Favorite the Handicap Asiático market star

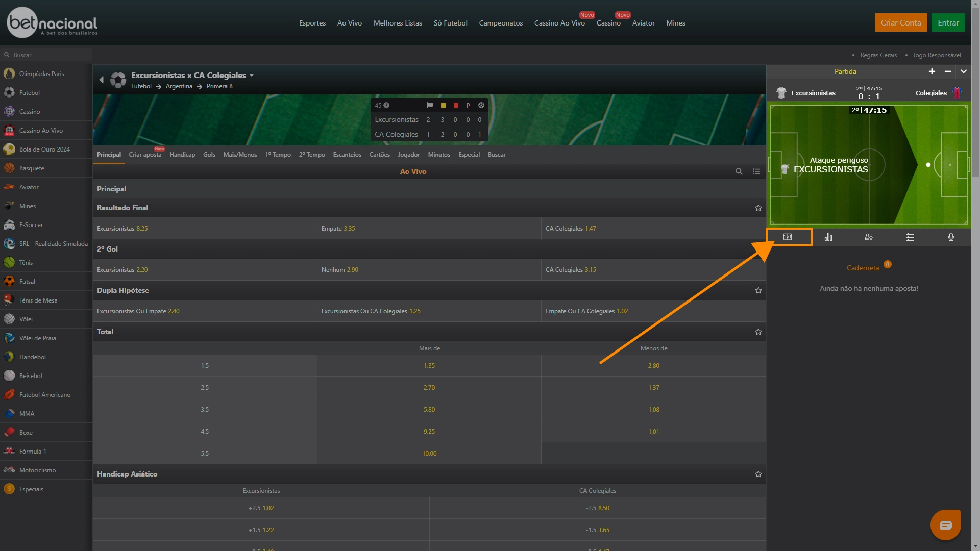pos(758,474)
